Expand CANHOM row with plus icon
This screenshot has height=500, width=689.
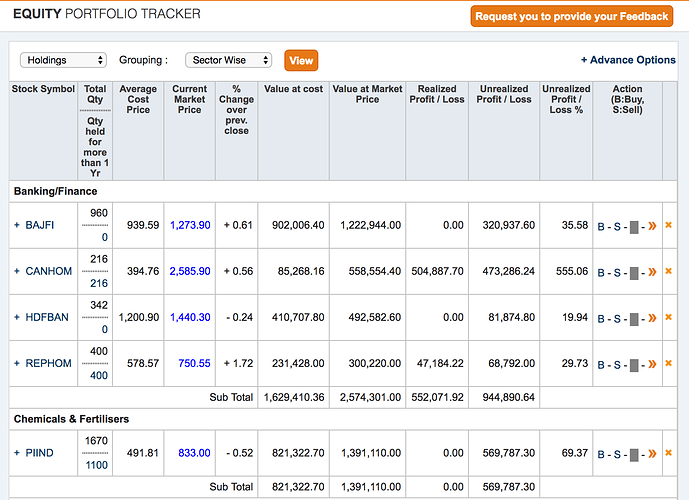17,271
